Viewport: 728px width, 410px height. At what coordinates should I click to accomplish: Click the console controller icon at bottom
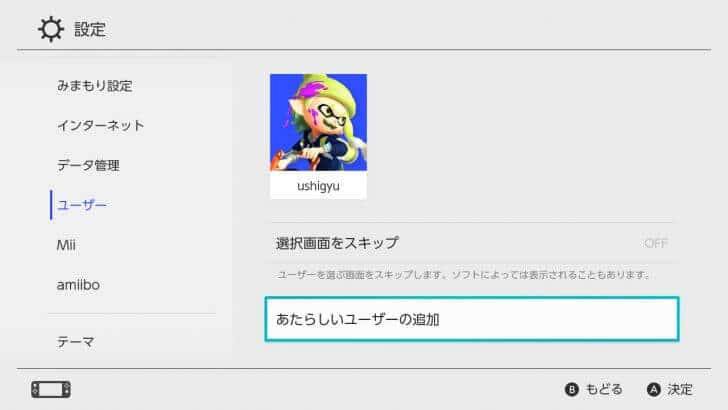click(x=51, y=390)
